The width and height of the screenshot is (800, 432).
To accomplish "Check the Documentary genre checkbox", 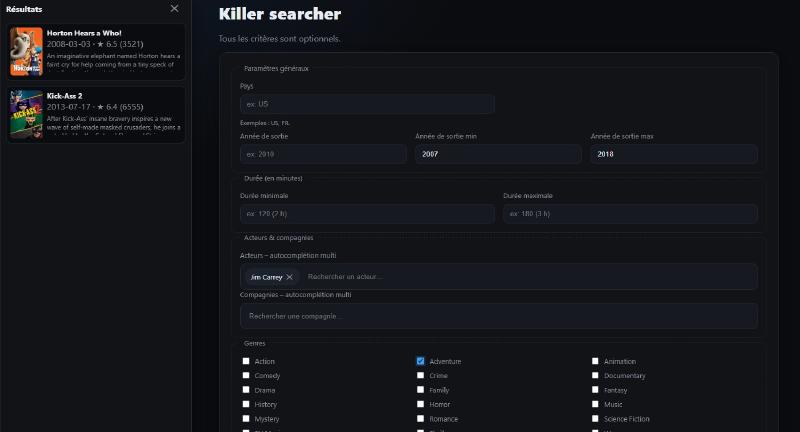I will [x=595, y=375].
